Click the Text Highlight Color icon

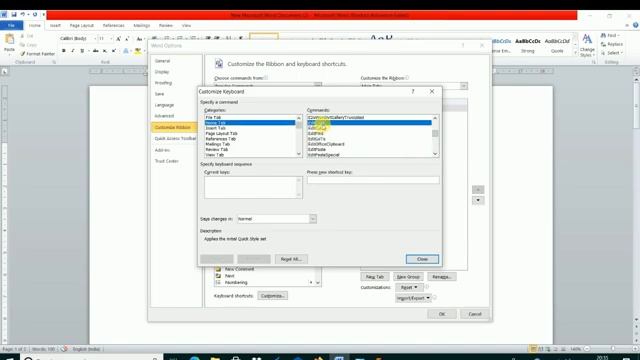click(138, 51)
